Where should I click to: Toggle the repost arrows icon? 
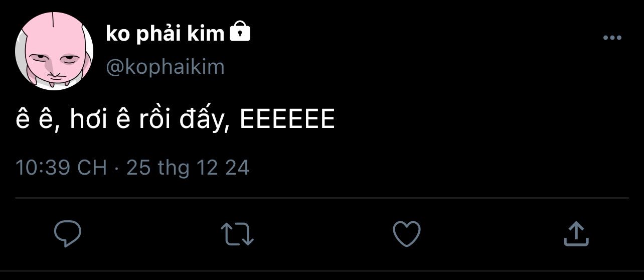237,234
